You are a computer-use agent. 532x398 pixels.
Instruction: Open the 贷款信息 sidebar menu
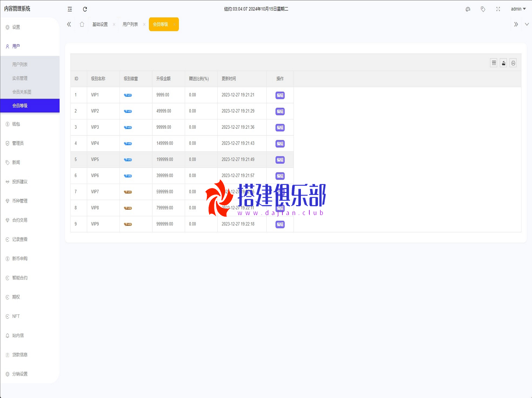30,355
